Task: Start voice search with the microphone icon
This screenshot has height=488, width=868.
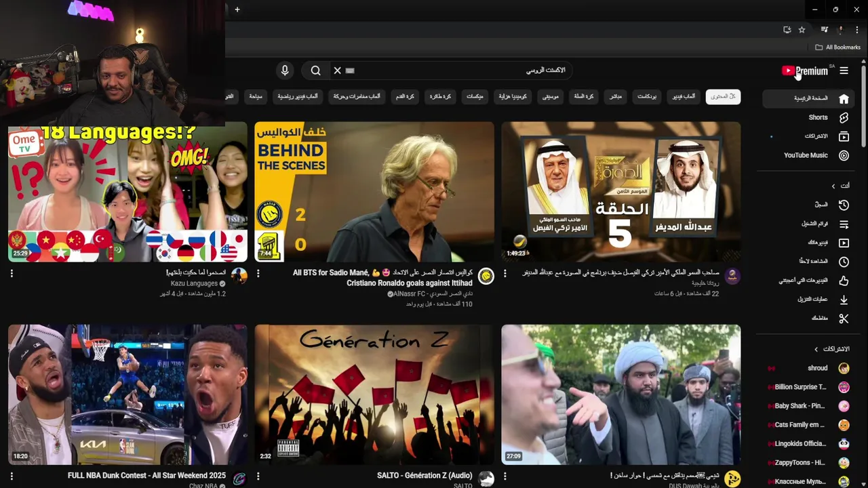Action: [285, 70]
